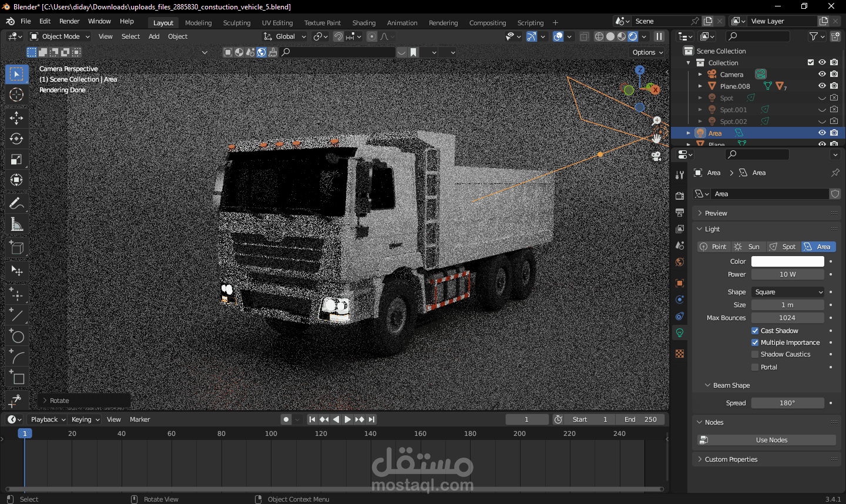
Task: Expand the Camera item in outliner
Action: point(700,75)
